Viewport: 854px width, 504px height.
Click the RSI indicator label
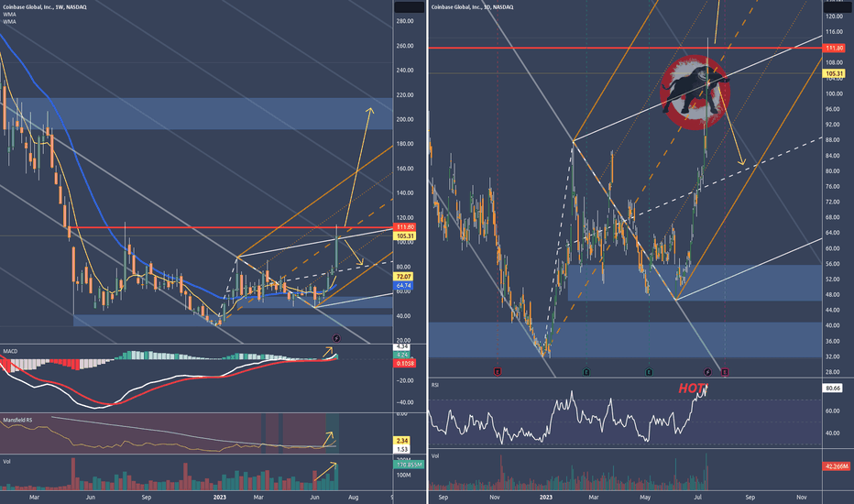(435, 385)
